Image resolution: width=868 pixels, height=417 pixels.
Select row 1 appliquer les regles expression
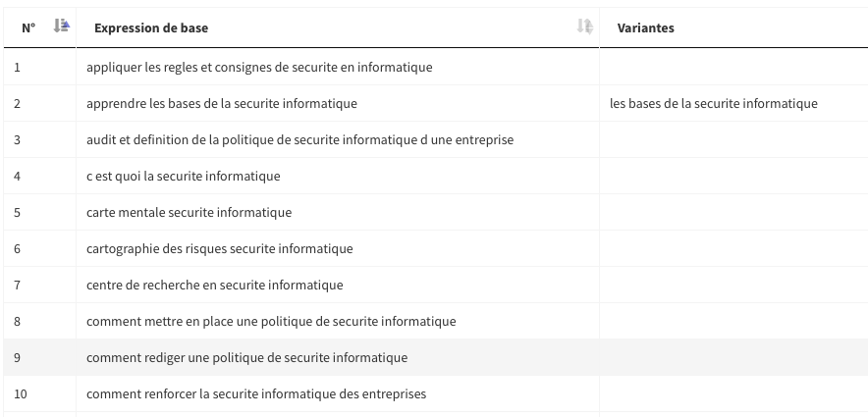[x=259, y=68]
